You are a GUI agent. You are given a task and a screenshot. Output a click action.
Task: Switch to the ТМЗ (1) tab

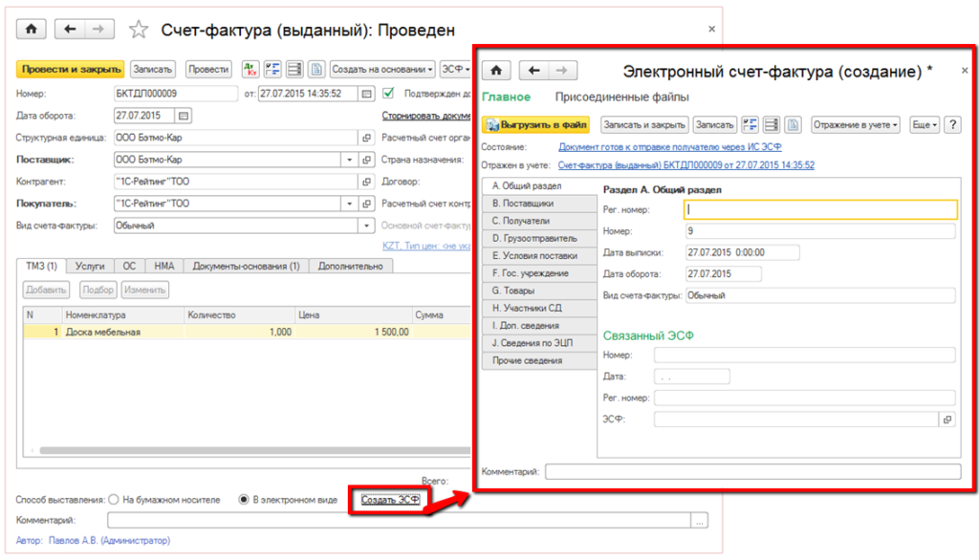41,266
